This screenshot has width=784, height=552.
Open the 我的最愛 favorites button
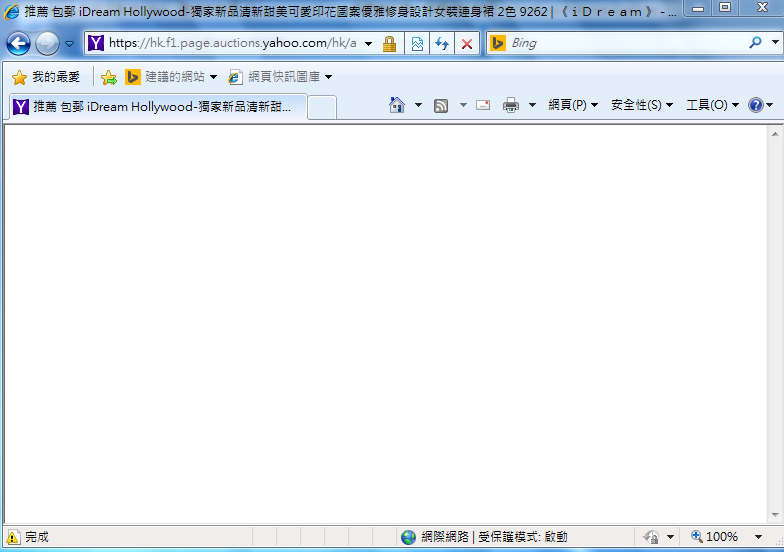pyautogui.click(x=46, y=77)
